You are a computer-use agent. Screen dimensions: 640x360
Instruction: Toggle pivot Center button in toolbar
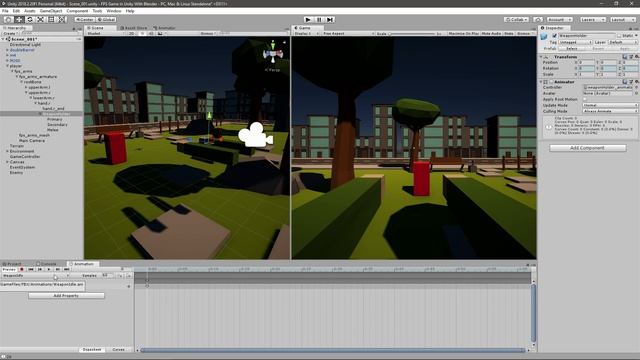tap(85, 19)
